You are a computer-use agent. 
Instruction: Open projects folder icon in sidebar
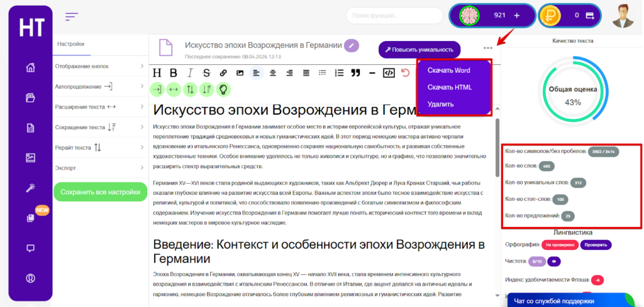click(30, 98)
